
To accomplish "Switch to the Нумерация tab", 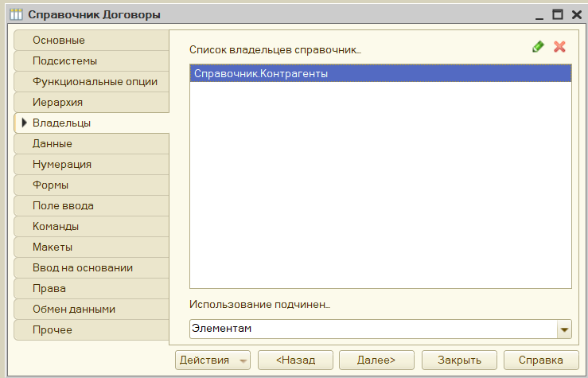I will pos(92,164).
